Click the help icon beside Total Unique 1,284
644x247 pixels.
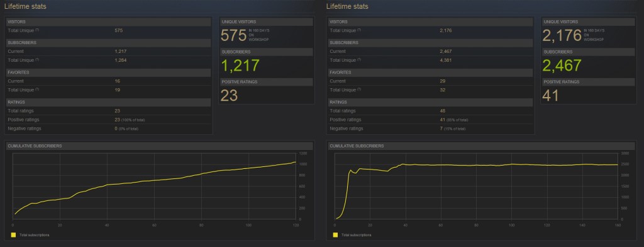37,59
